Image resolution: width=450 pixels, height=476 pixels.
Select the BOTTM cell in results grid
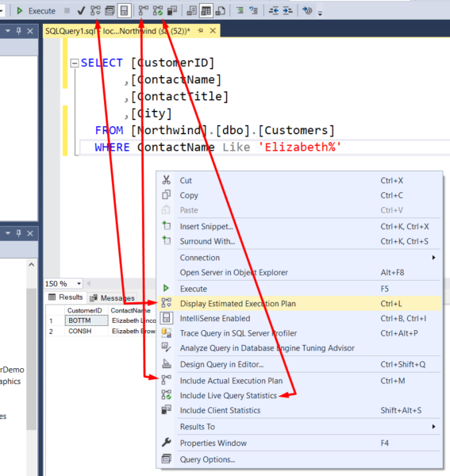coord(87,321)
